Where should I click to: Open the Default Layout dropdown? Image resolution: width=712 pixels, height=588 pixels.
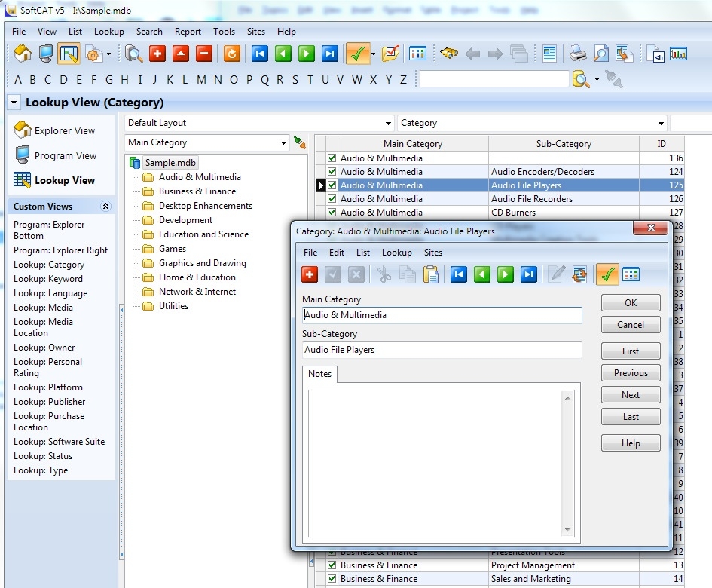(x=389, y=123)
